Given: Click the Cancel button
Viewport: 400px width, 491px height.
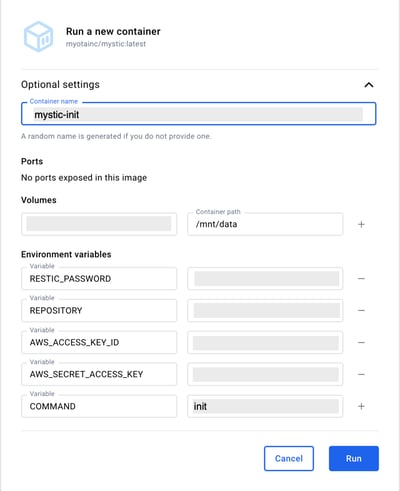Looking at the screenshot, I should 289,459.
